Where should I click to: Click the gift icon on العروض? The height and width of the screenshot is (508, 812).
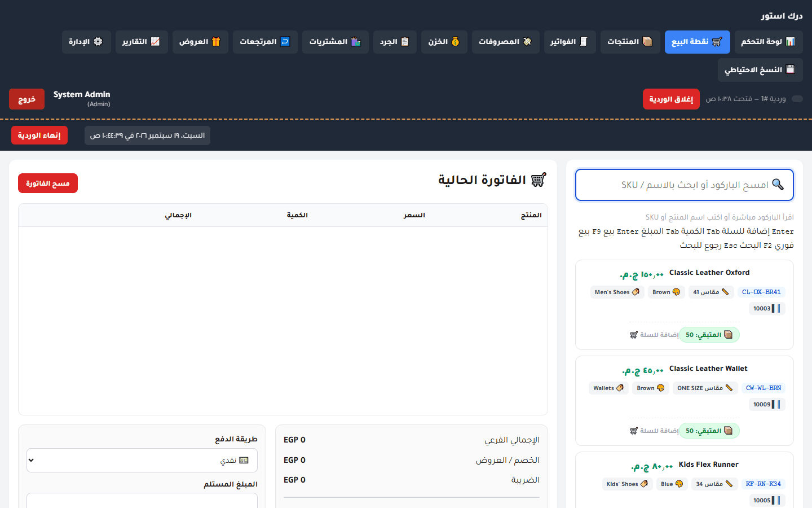(x=216, y=42)
